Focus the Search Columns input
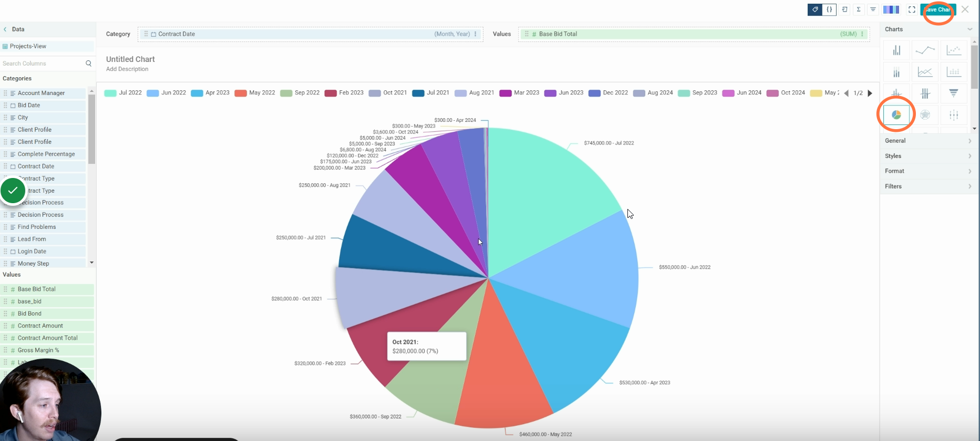The width and height of the screenshot is (980, 441). tap(42, 64)
